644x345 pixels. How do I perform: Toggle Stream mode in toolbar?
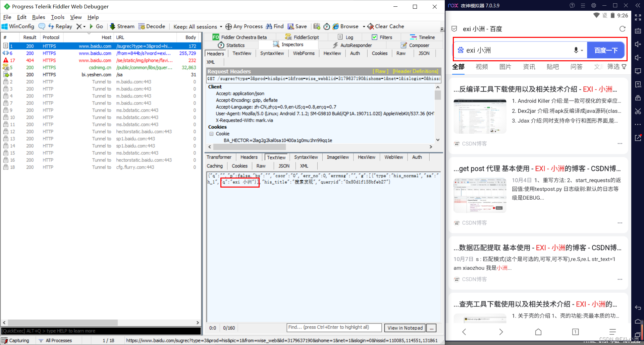coord(122,26)
